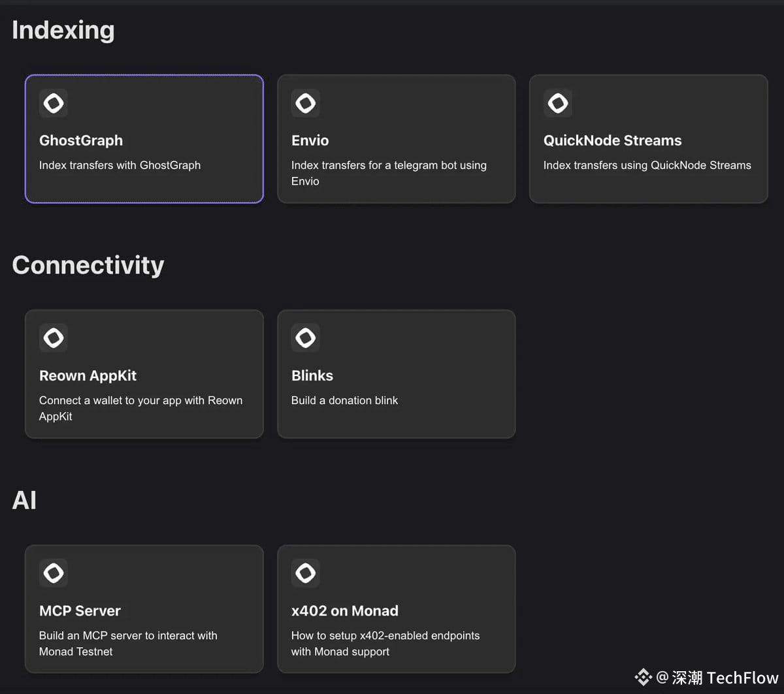Click the Blinks card logo icon
Screen dimensions: 784x694
tap(305, 338)
